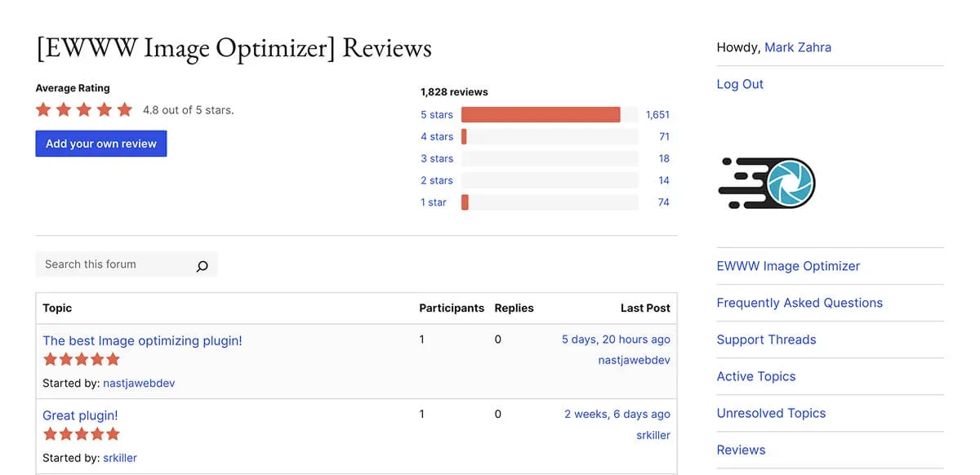Image resolution: width=980 pixels, height=475 pixels.
Task: Open the EWWW Image Optimizer plugin logo
Action: [x=766, y=183]
